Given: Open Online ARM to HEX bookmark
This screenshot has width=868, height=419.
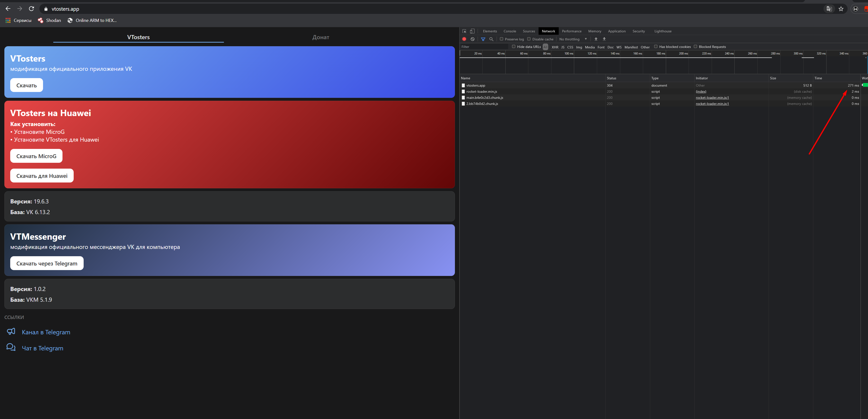Looking at the screenshot, I should coord(92,20).
